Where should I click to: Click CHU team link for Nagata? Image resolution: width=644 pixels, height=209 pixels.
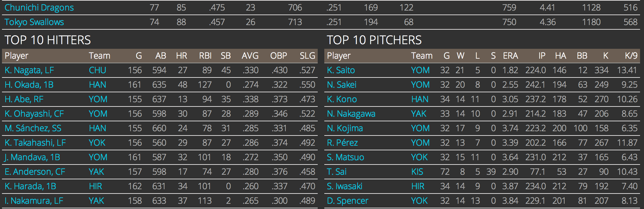pos(98,70)
